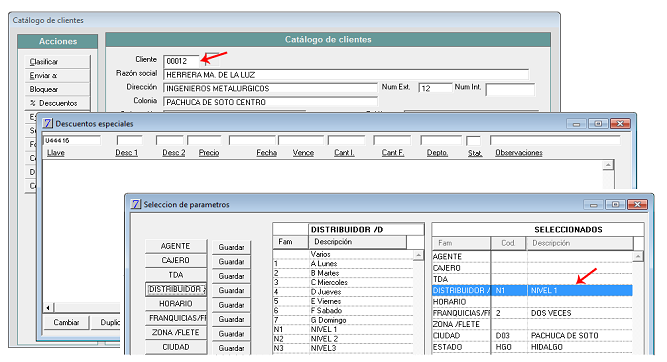The image size is (667, 362).
Task: Click Clasificar in the Acciones panel
Action: pyautogui.click(x=57, y=62)
